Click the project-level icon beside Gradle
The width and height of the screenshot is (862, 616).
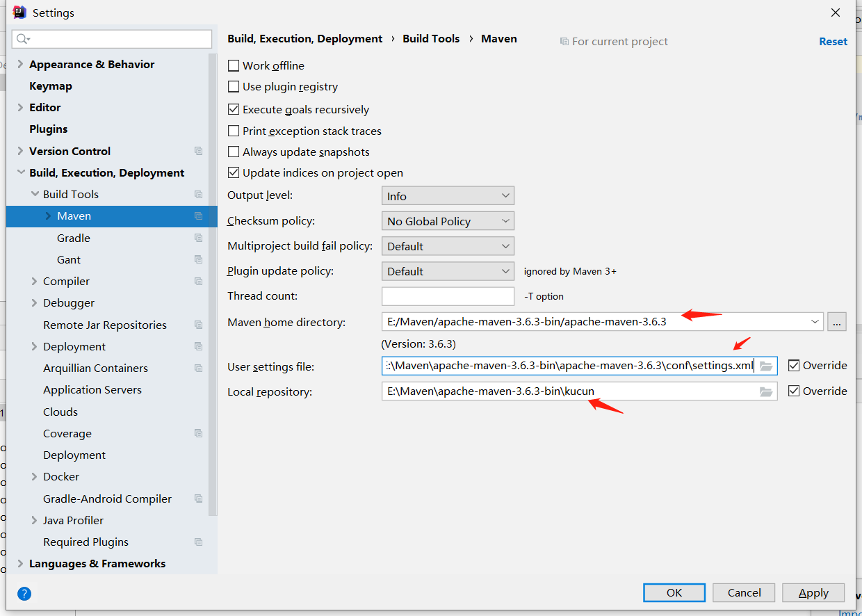point(199,238)
